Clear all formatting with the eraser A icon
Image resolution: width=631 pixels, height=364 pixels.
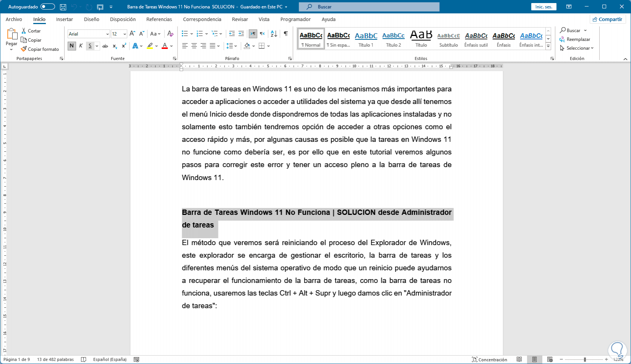pos(171,34)
